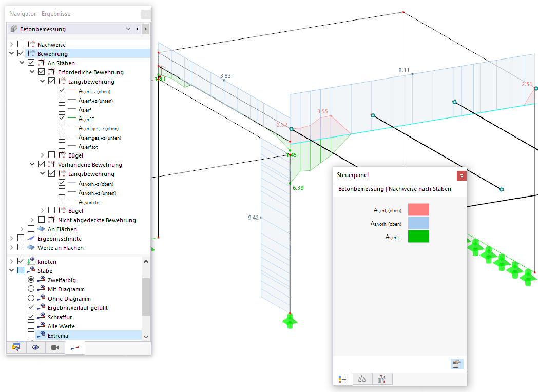The height and width of the screenshot is (392, 538).
Task: Select the Zweifarbig radio button
Action: tap(31, 280)
